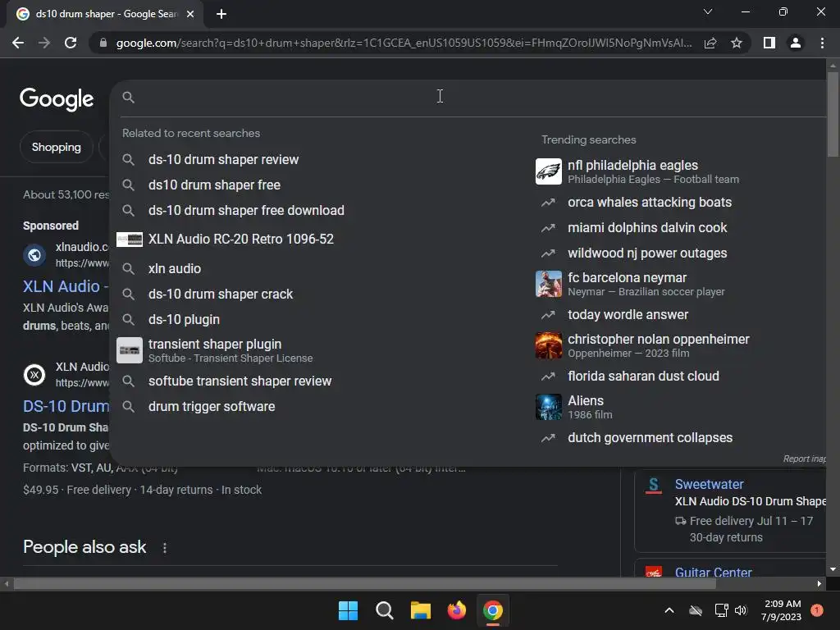
Task: Click the horizontal page scrollbar
Action: tap(364, 584)
